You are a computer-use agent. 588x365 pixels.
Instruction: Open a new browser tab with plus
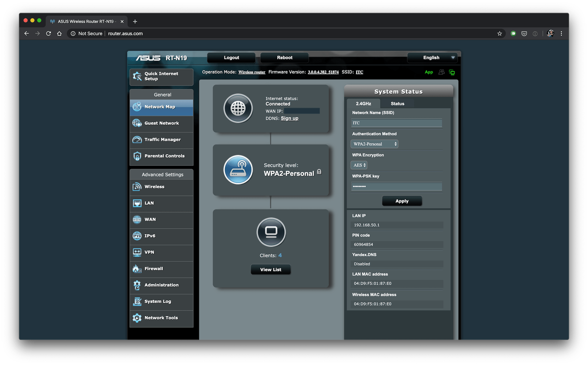pos(135,21)
